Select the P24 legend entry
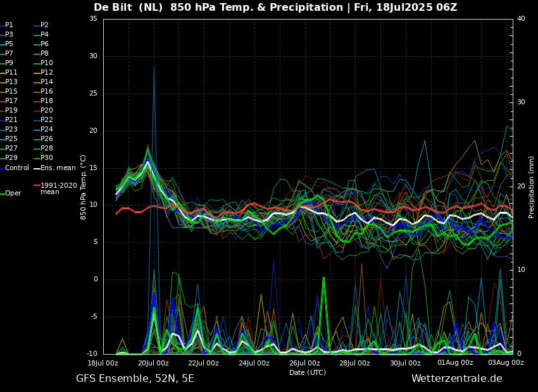This screenshot has width=538, height=392. 46,130
